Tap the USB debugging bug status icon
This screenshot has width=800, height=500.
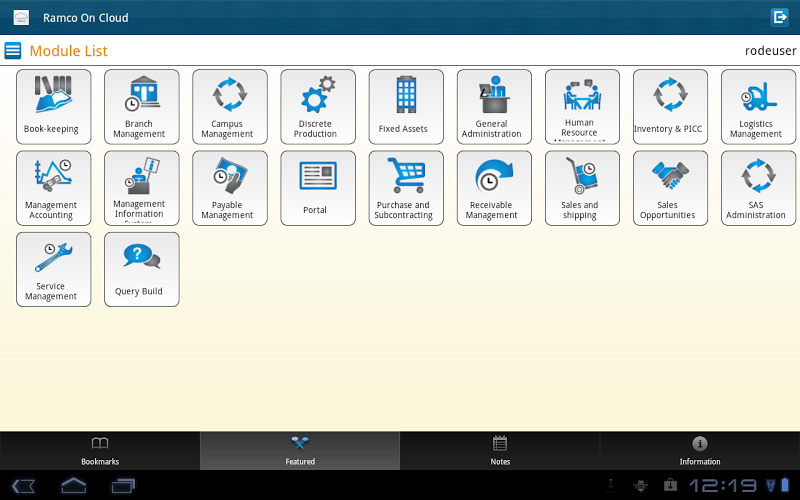coord(641,485)
